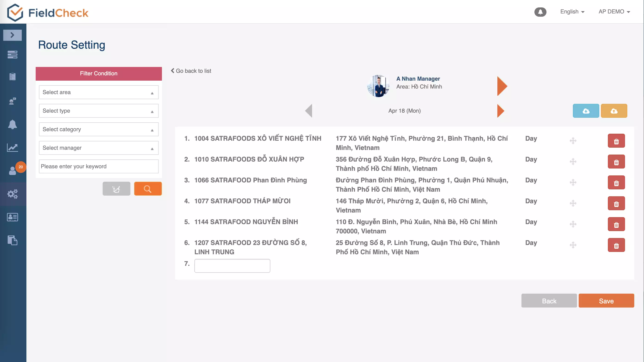The height and width of the screenshot is (362, 644).
Task: Expand the Select type dropdown
Action: click(x=98, y=111)
